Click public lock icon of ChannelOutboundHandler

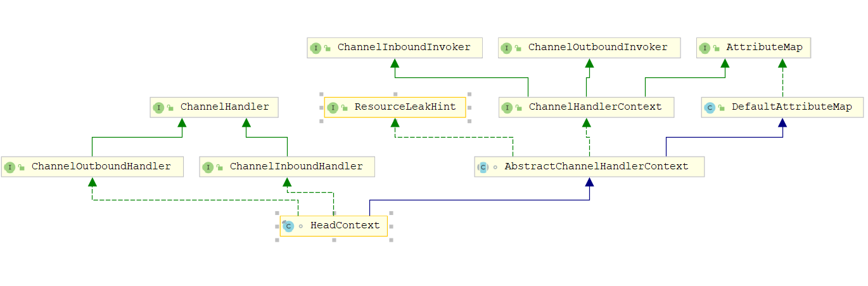pyautogui.click(x=22, y=167)
